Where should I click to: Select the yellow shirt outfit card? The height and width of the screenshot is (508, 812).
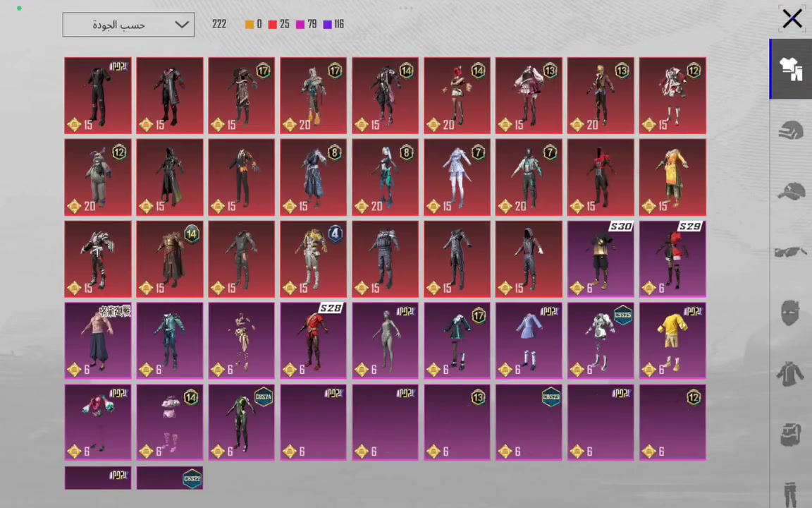point(672,341)
